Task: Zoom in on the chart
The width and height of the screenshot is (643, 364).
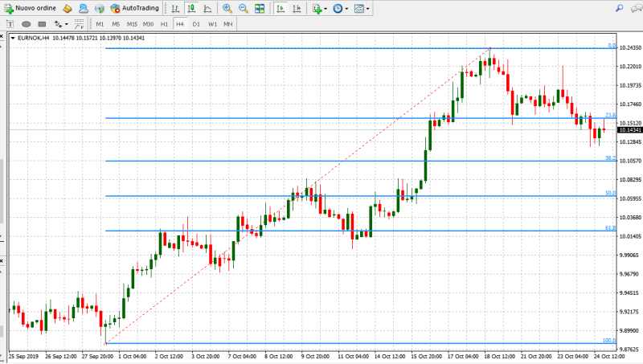Action: 227,8
